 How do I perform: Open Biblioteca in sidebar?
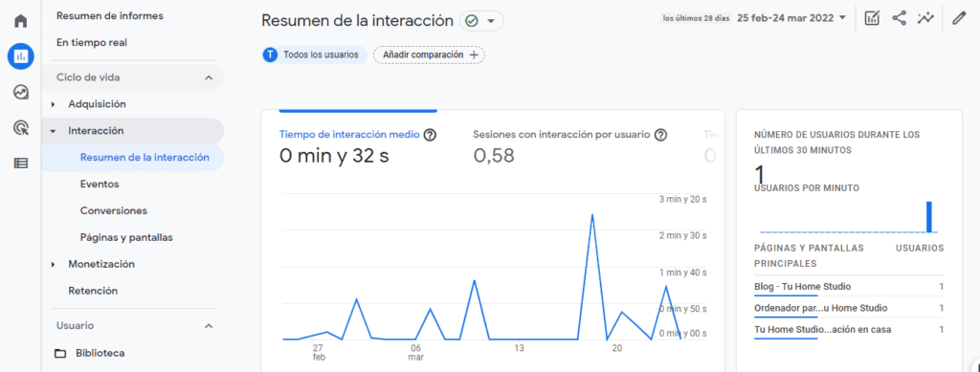tap(100, 353)
